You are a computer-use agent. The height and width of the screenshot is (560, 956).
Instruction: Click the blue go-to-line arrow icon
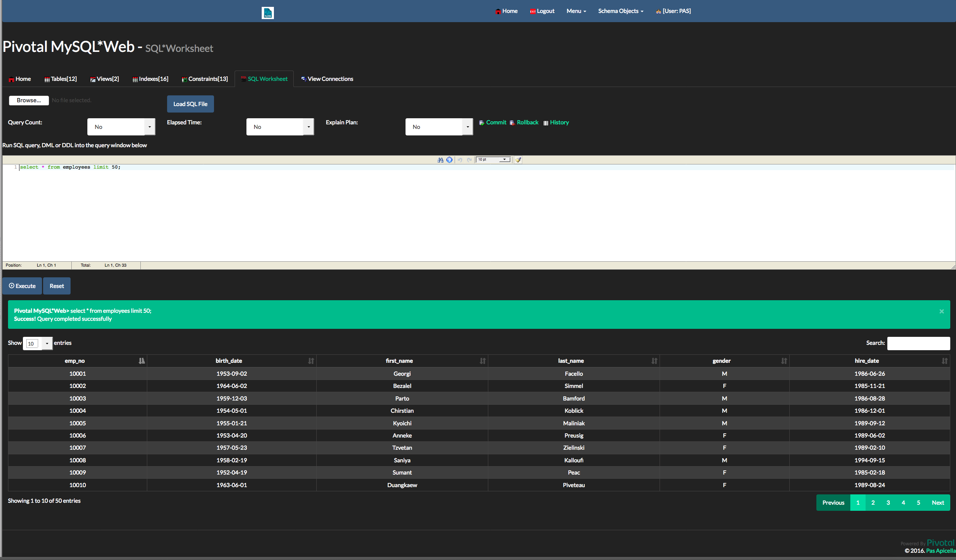(449, 160)
